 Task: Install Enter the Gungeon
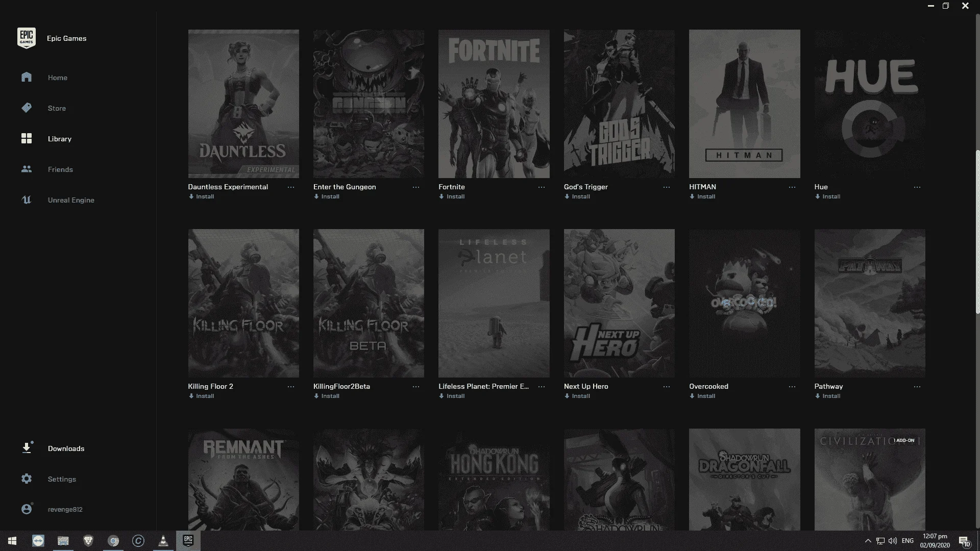tap(327, 196)
